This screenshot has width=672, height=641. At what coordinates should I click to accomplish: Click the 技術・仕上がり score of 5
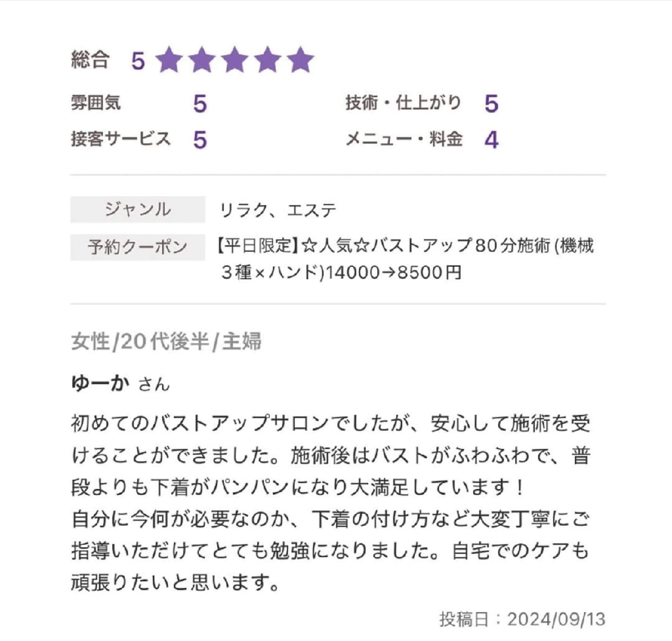click(x=492, y=104)
